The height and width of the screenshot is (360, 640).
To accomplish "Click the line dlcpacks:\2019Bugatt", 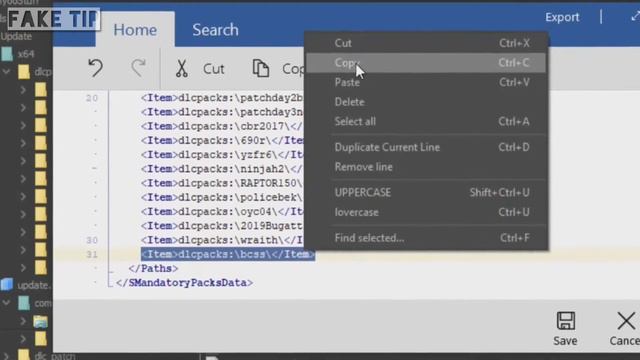I will (222, 226).
